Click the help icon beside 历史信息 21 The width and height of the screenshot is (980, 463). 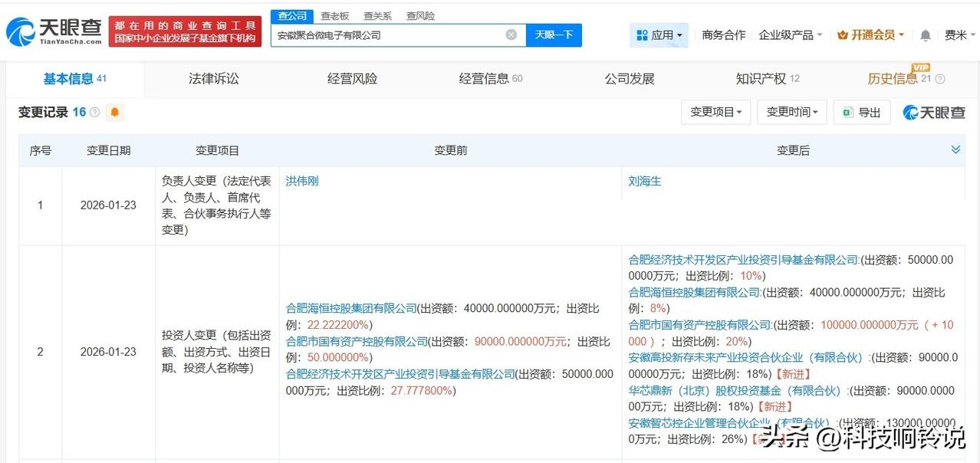pyautogui.click(x=940, y=79)
